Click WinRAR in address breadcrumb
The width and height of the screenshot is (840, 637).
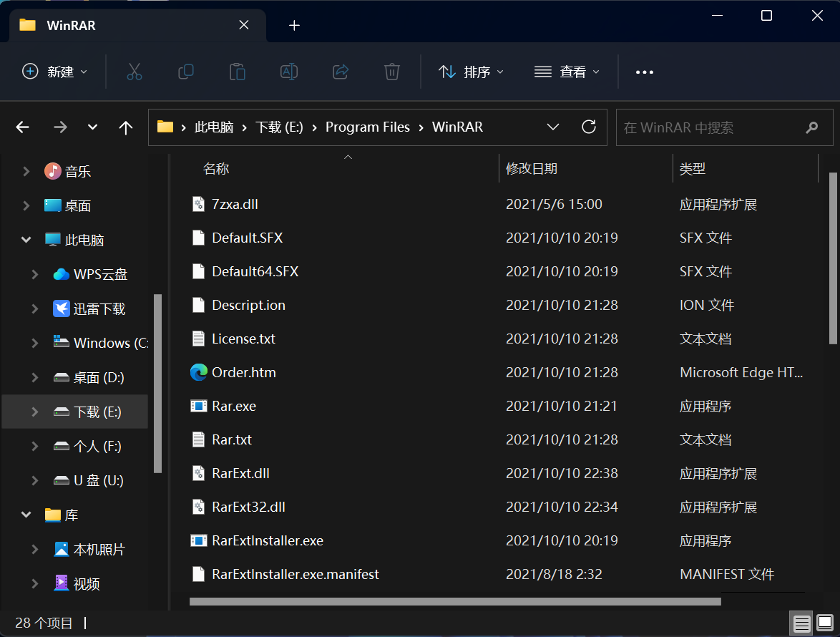coord(457,127)
